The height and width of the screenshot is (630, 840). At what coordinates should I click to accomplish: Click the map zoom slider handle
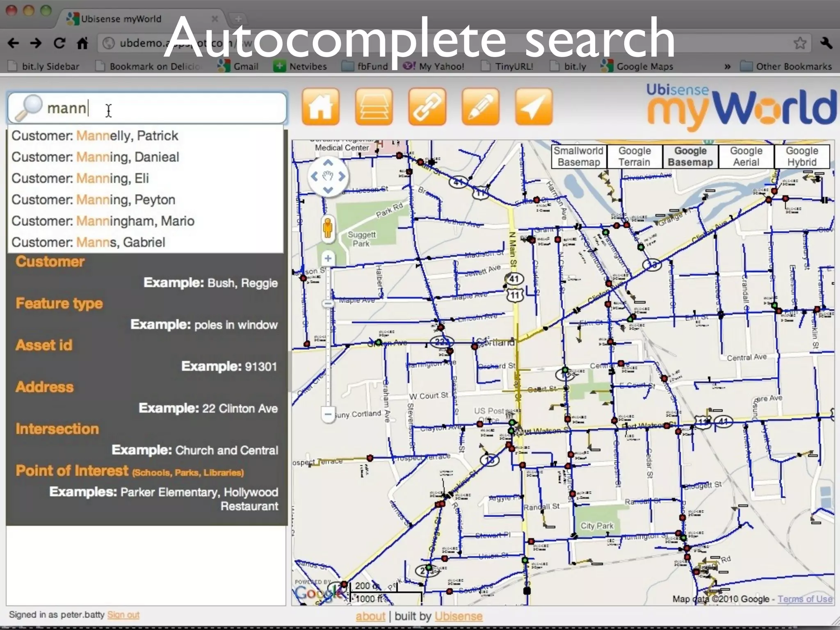[x=327, y=304]
